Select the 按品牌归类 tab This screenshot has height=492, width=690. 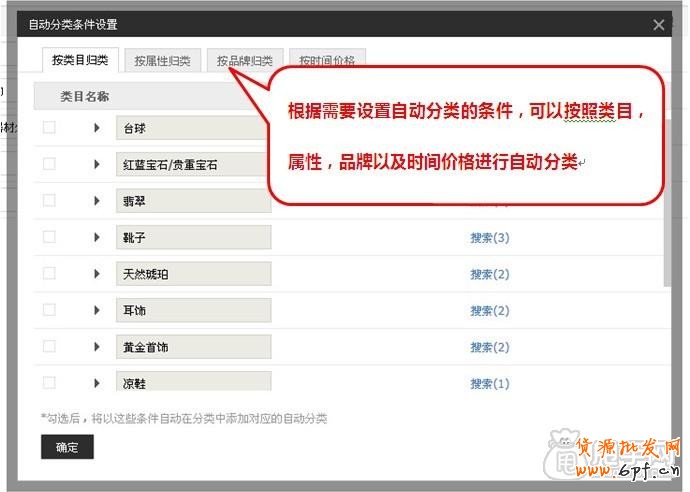coord(244,61)
